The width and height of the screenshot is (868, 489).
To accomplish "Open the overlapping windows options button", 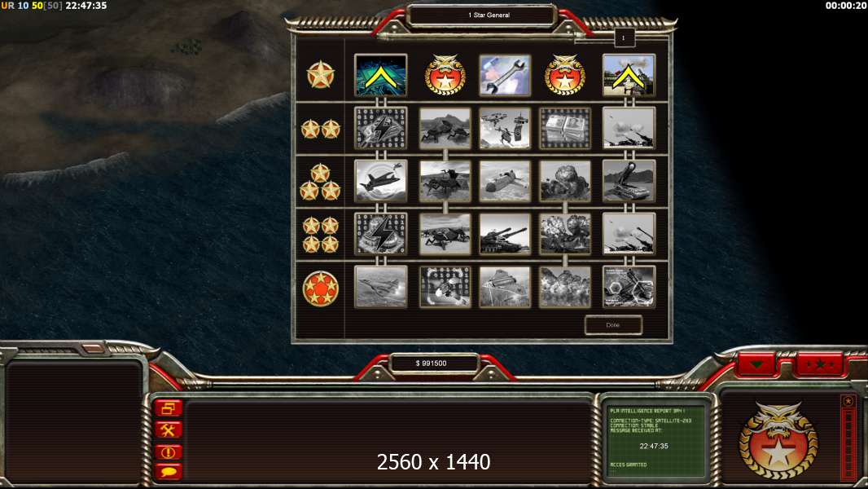I will 169,408.
